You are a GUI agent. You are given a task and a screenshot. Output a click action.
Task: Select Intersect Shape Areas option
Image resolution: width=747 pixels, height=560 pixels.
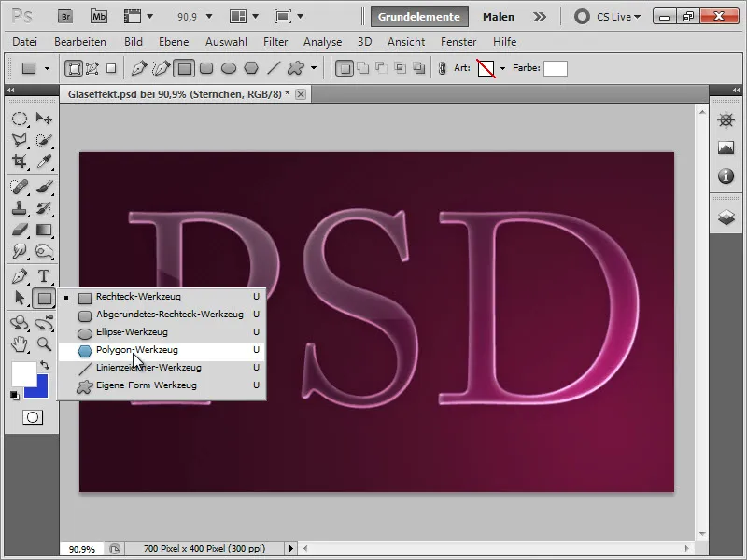[x=401, y=68]
